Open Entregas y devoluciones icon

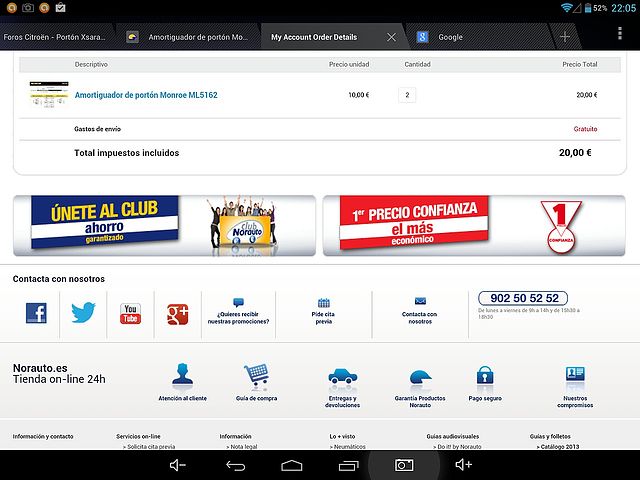tap(342, 377)
